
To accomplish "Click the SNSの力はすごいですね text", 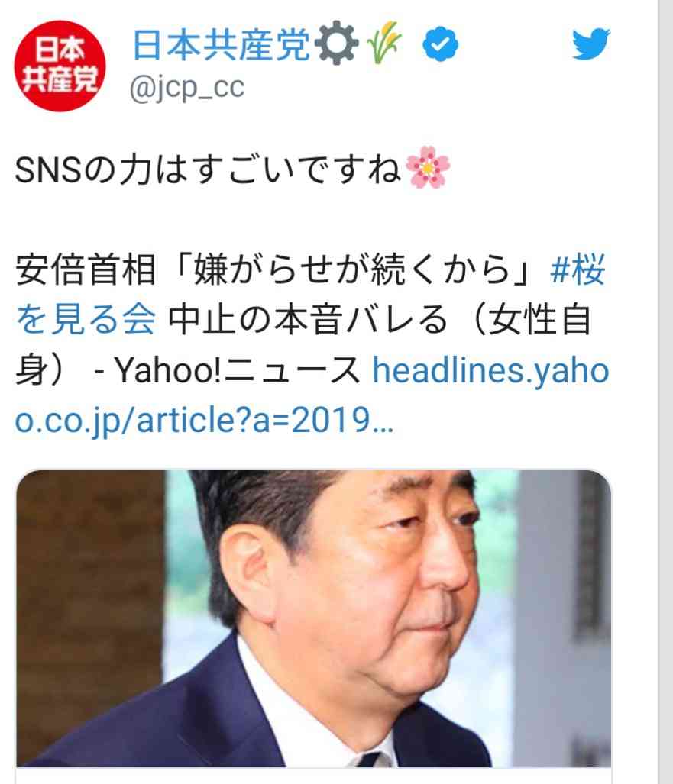I will pos(208,169).
